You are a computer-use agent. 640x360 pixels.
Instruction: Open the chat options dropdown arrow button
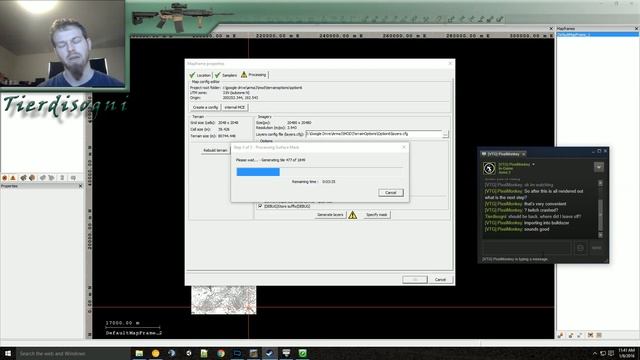[599, 167]
